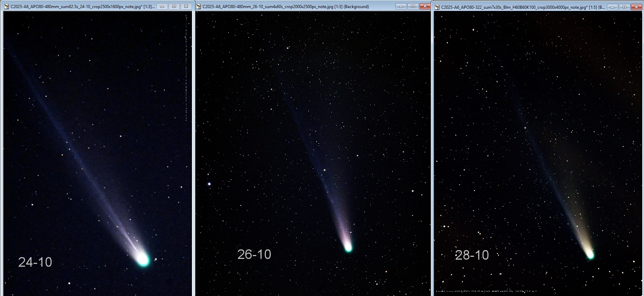Click the "28-10" date label text

(472, 255)
